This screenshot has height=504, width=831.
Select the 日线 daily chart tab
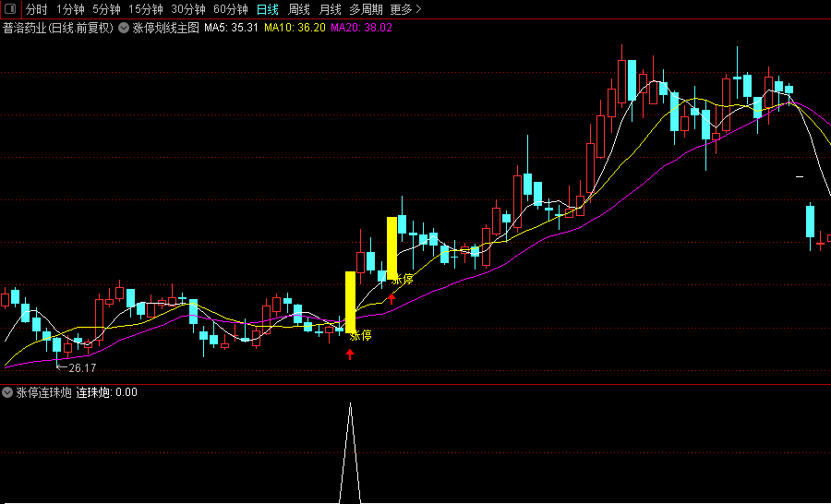[x=267, y=9]
